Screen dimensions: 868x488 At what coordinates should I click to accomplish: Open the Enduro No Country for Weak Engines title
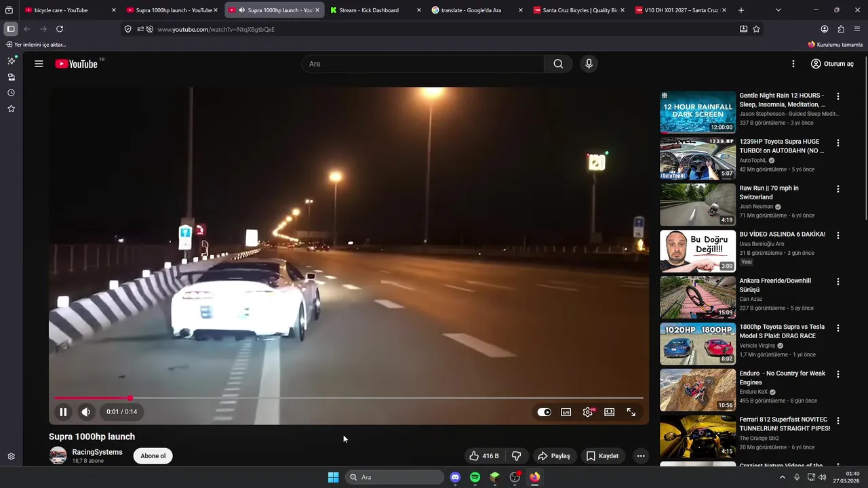(782, 378)
